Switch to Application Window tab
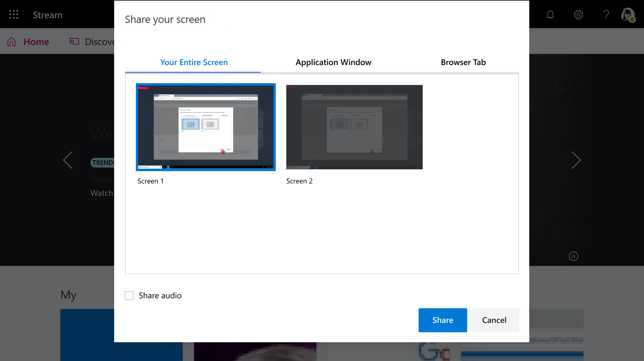644x361 pixels. pyautogui.click(x=333, y=62)
